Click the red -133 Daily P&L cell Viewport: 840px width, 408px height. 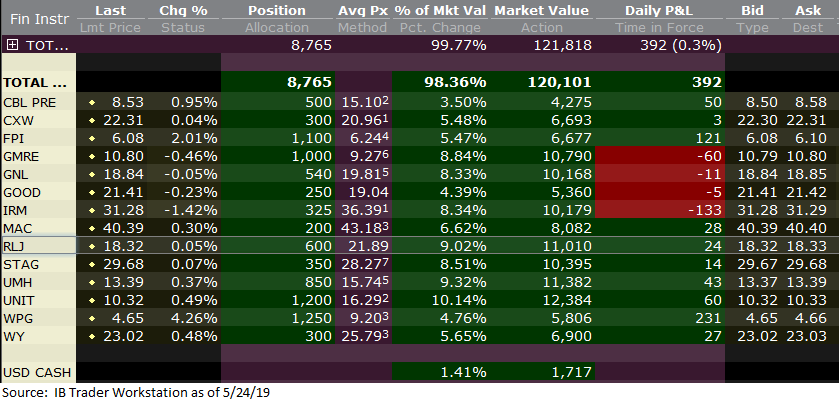pos(660,210)
